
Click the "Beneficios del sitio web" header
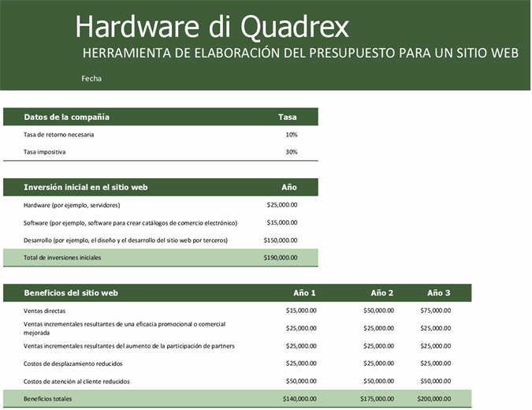pyautogui.click(x=72, y=293)
